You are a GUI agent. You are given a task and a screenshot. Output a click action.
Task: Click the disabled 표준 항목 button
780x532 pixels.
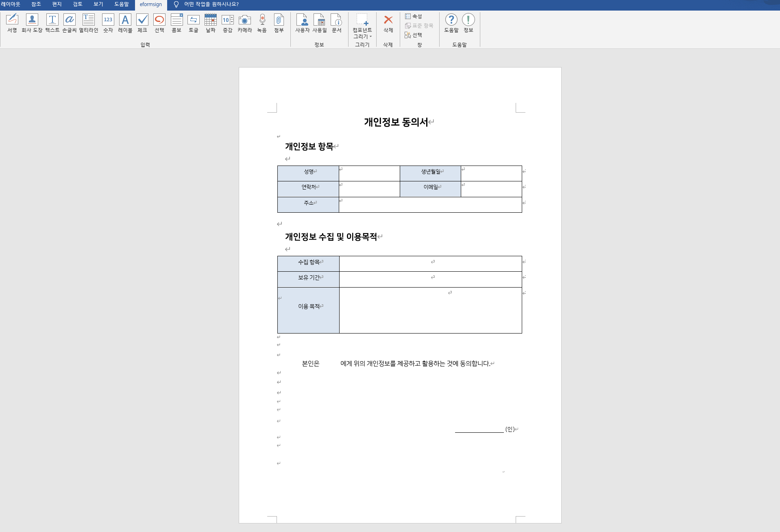pyautogui.click(x=419, y=26)
